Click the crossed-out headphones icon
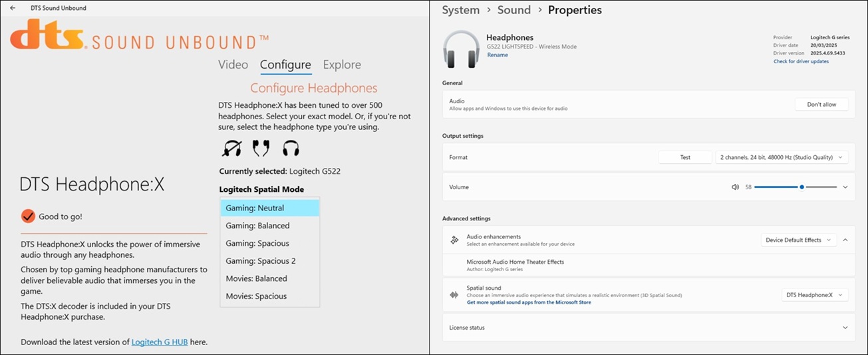This screenshot has height=355, width=868. (x=231, y=148)
